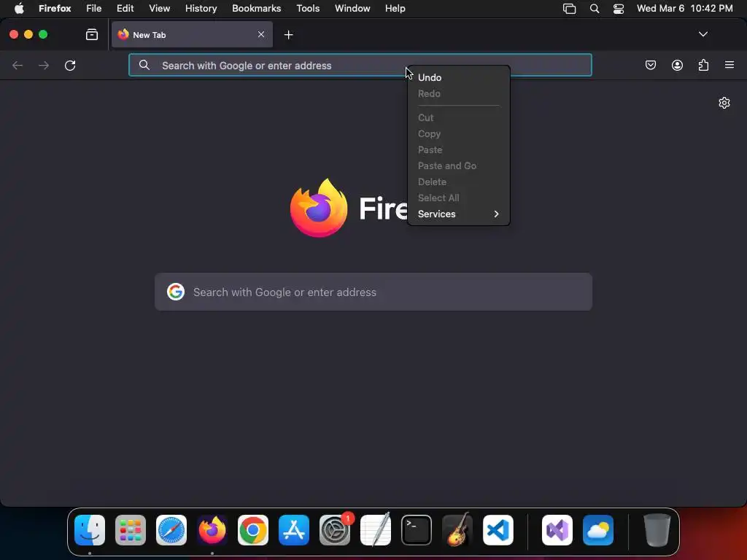The image size is (747, 560).
Task: Click the magnifier icon in address bar
Action: tap(144, 65)
